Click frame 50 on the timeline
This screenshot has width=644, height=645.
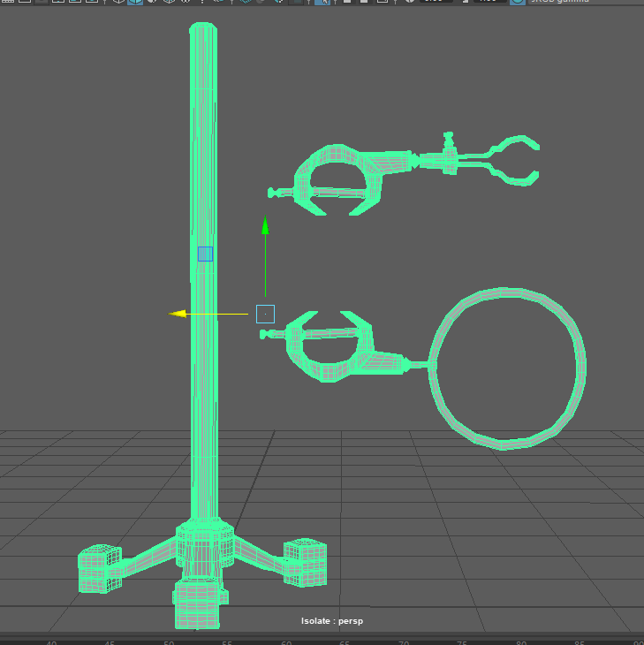[169, 642]
